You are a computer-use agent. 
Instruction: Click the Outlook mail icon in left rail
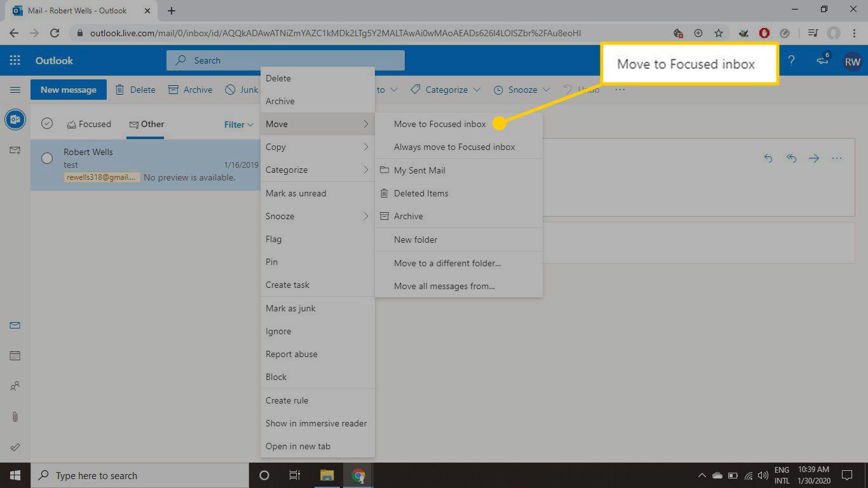[x=15, y=119]
